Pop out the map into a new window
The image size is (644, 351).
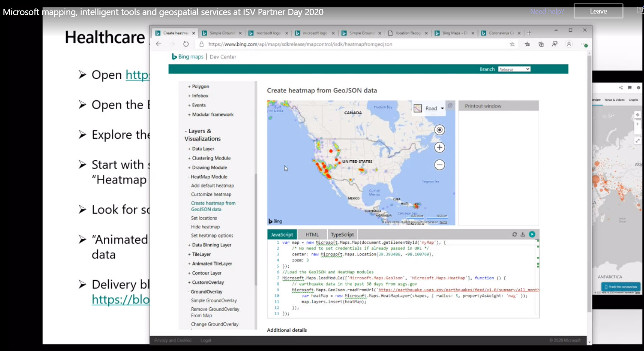coord(450,105)
